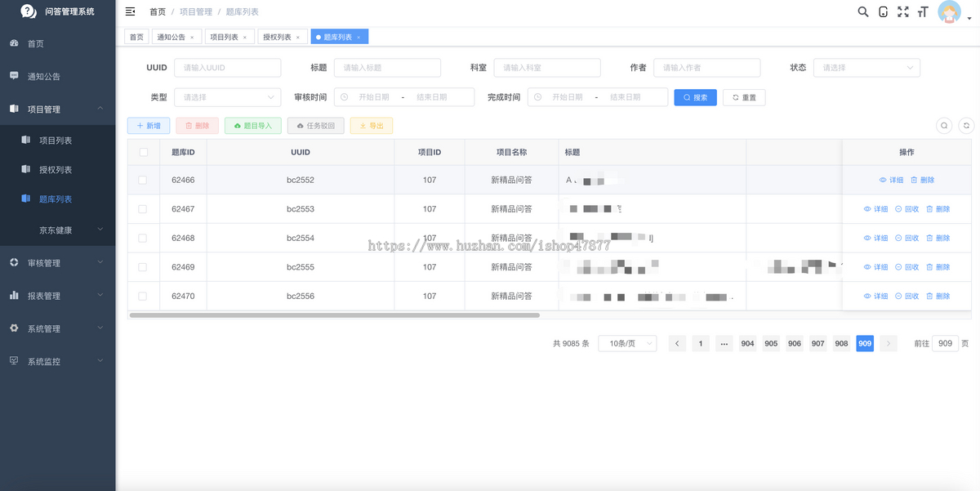
Task: Click 详细 eye link in row 62468
Action: (x=875, y=238)
